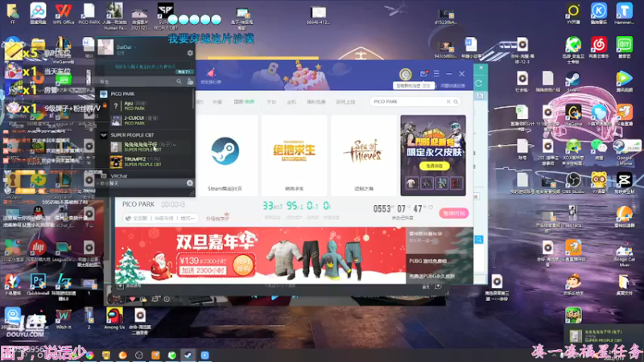Viewport: 644px width, 362px height.
Task: Click the blue search icon on side panel
Action: click(x=479, y=239)
